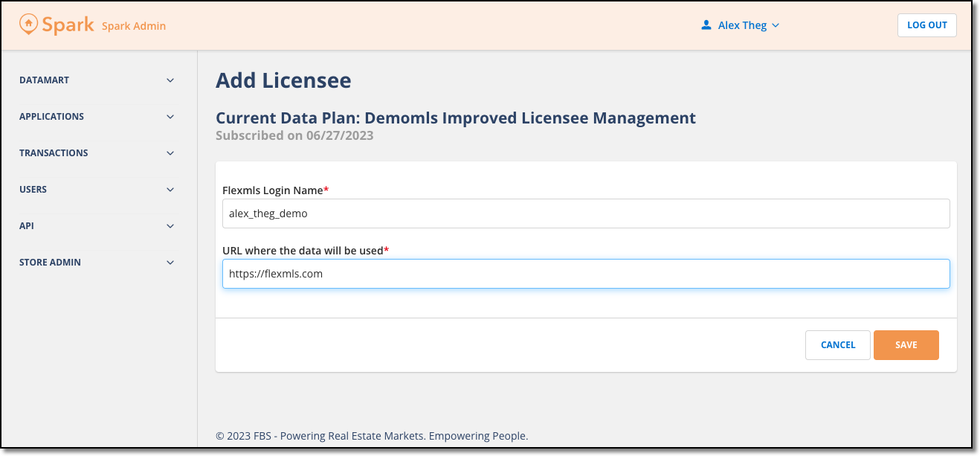The height and width of the screenshot is (456, 980).
Task: Open the Alex Theg account dropdown chevron
Action: point(776,25)
